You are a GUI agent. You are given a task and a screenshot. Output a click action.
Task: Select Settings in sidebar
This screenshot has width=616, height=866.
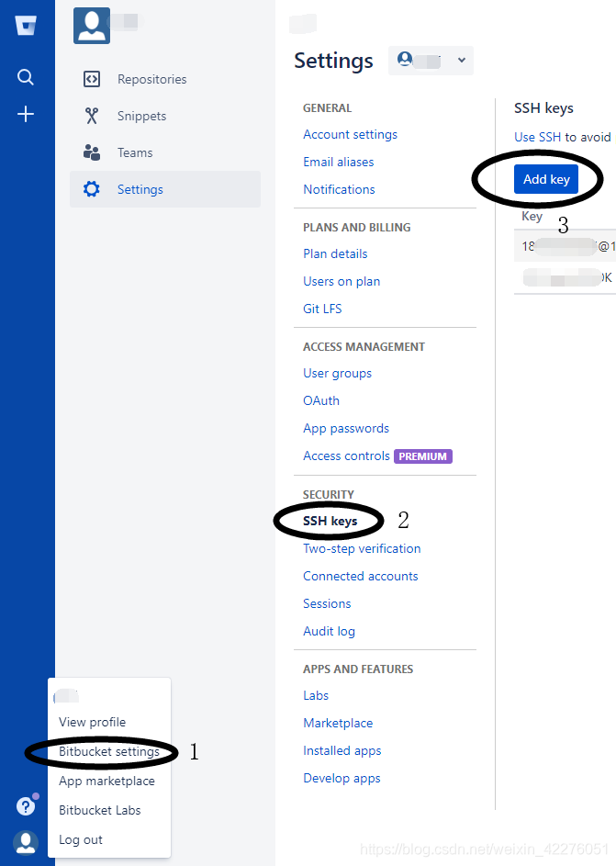(165, 189)
